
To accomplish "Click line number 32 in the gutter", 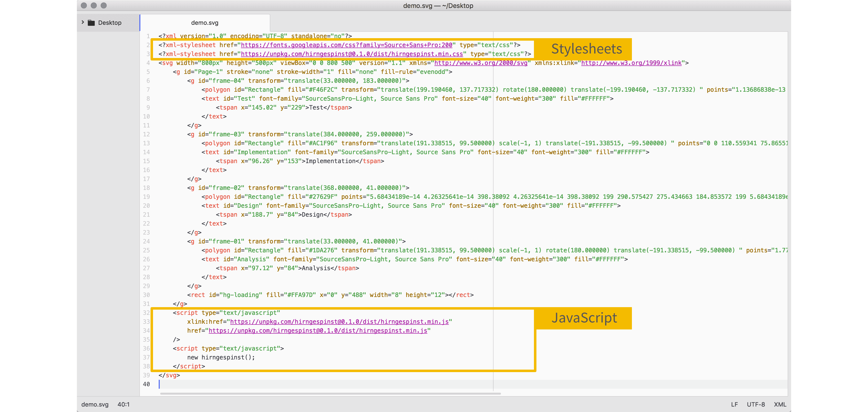I will 146,313.
